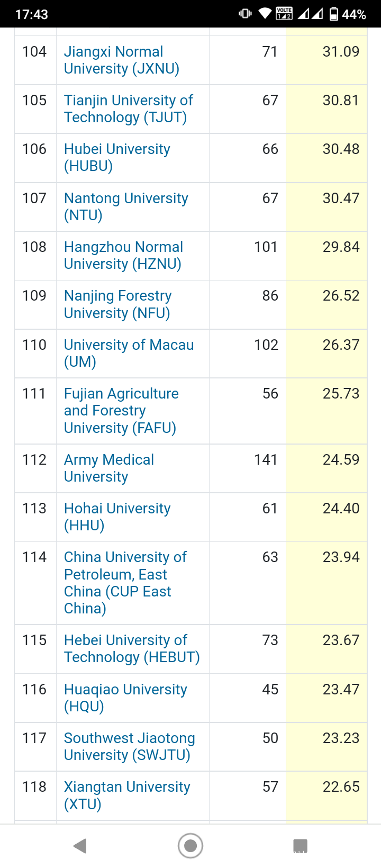This screenshot has height=868, width=381.
Task: Tap the Android back navigation button
Action: pos(80,846)
